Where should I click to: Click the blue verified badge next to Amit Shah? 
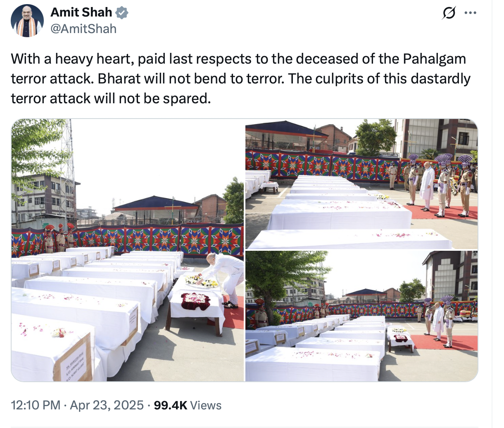(x=121, y=13)
